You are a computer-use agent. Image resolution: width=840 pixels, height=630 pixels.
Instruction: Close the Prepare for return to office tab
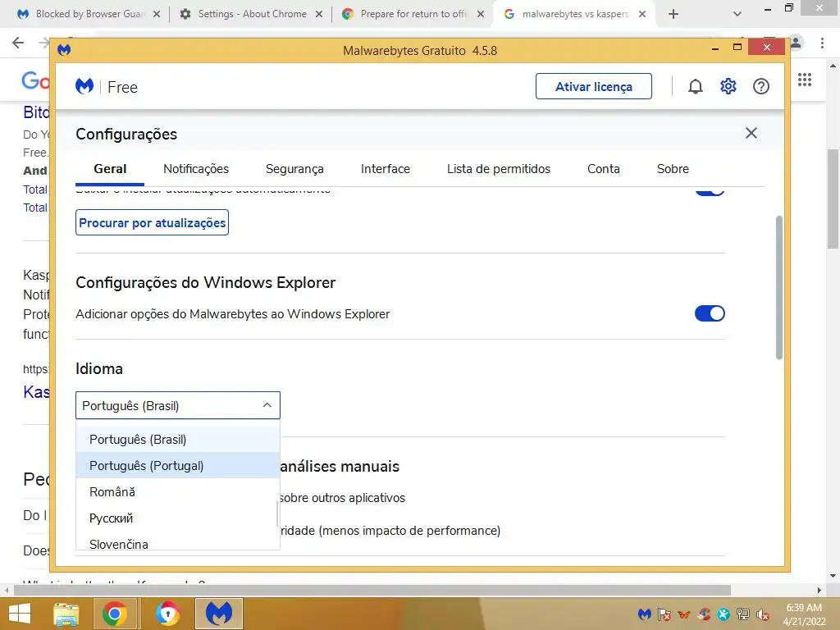[x=481, y=14]
